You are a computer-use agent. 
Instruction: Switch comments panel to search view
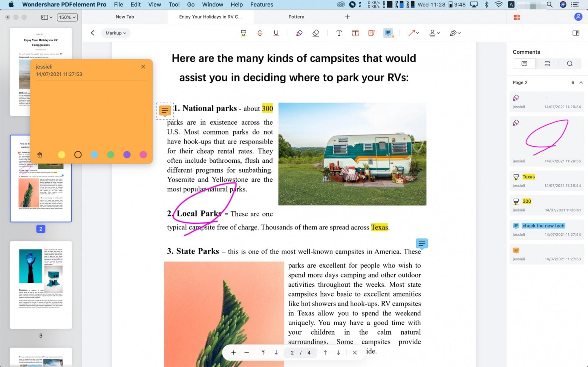(570, 63)
